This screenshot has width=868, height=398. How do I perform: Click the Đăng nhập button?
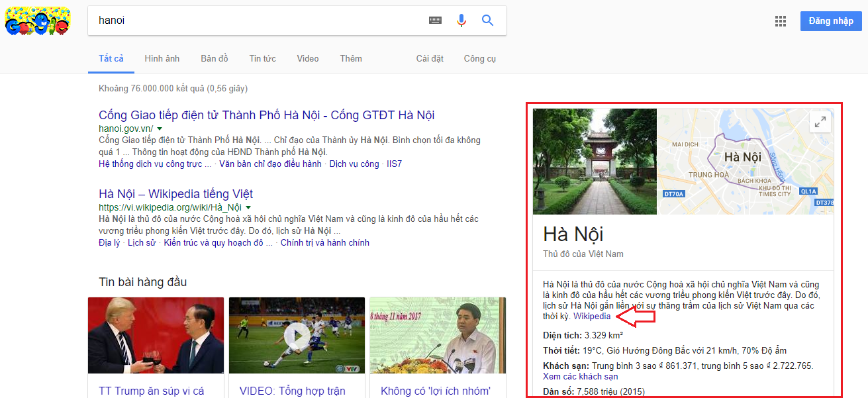pyautogui.click(x=830, y=21)
